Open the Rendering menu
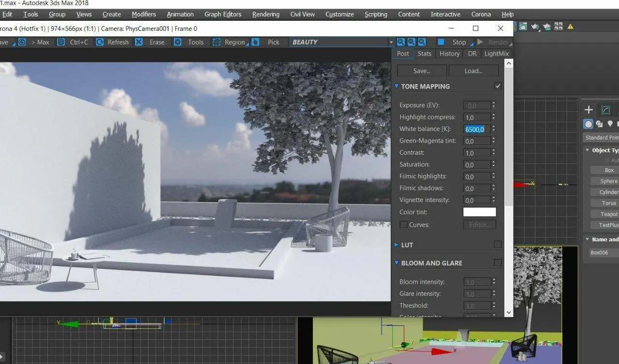Image resolution: width=619 pixels, height=364 pixels. [x=266, y=14]
